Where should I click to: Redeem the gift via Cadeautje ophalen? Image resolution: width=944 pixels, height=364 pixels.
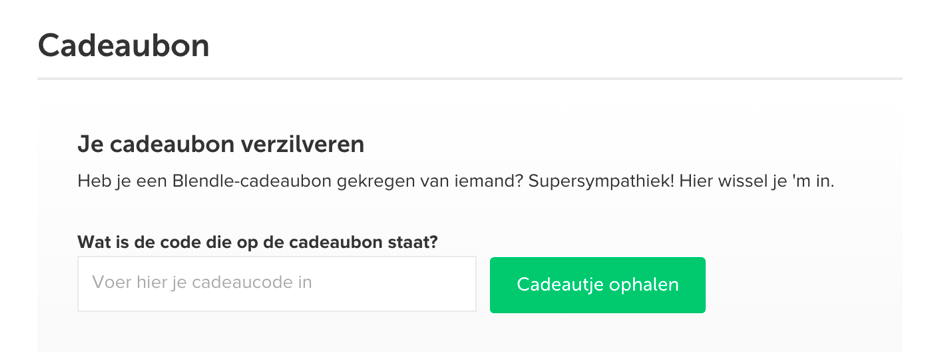pos(597,285)
